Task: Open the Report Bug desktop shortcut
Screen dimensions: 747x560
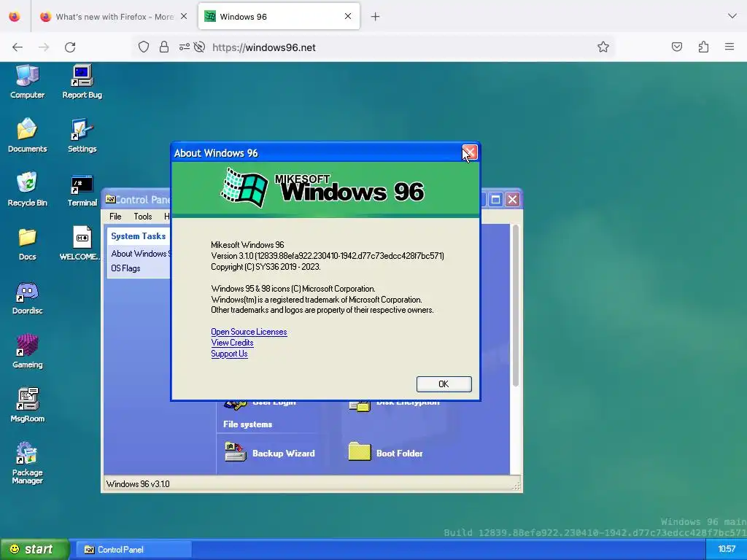Action: click(82, 82)
